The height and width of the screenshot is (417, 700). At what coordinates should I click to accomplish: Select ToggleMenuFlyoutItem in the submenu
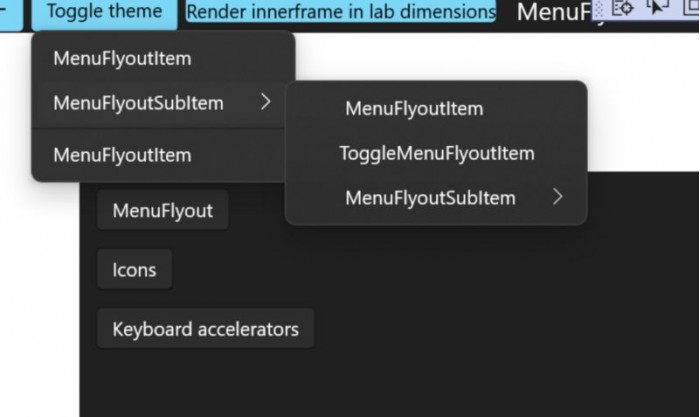point(437,154)
